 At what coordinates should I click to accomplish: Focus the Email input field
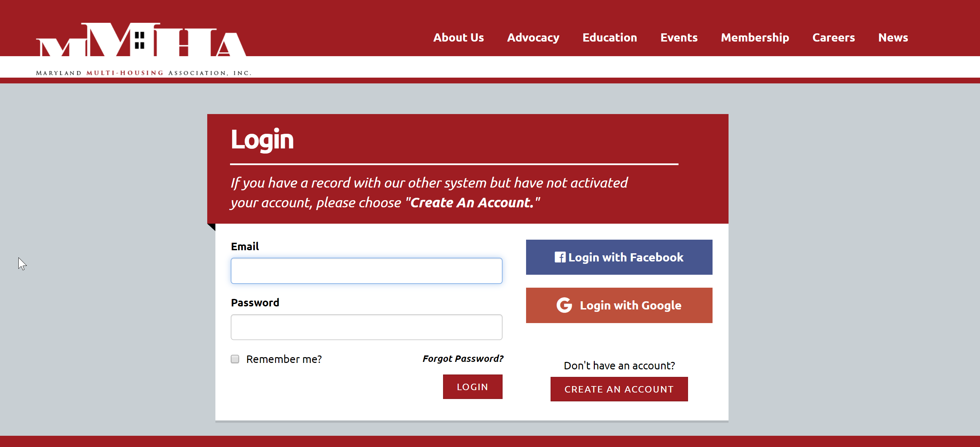[366, 271]
